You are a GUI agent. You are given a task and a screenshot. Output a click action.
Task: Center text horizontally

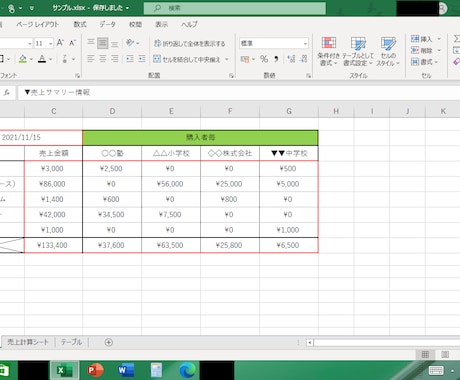coord(103,59)
